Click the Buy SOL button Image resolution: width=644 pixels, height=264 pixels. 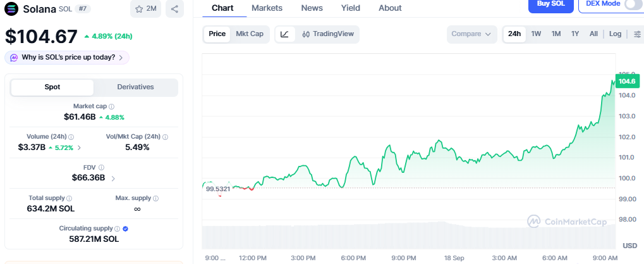pos(550,5)
